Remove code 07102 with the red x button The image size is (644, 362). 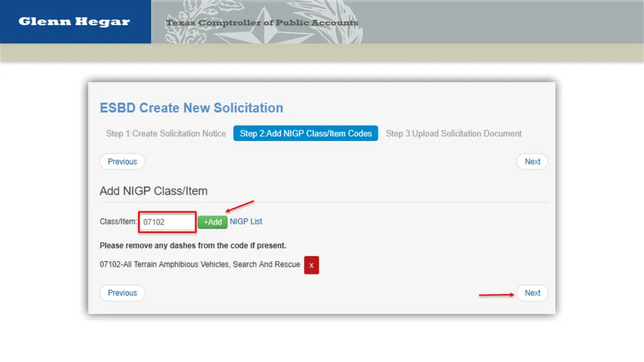point(311,265)
